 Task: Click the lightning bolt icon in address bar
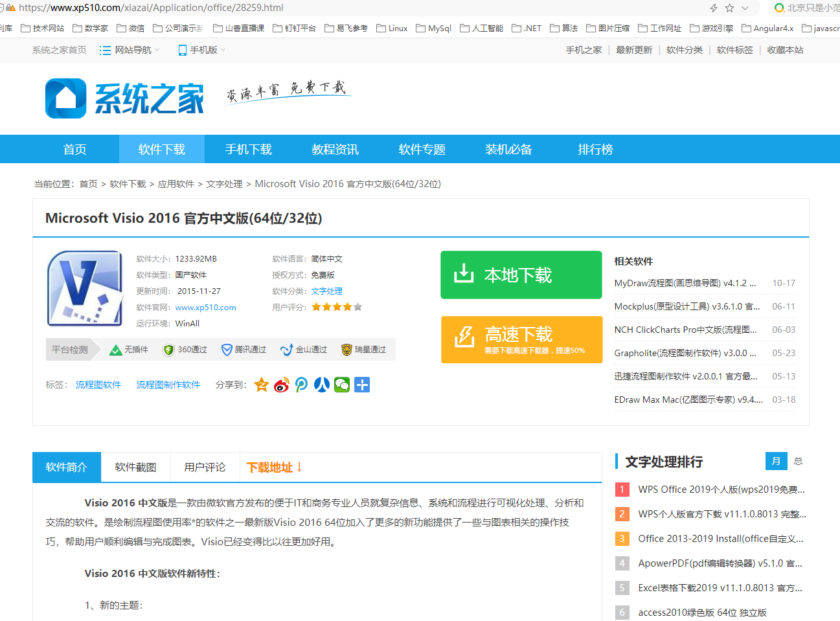click(714, 8)
